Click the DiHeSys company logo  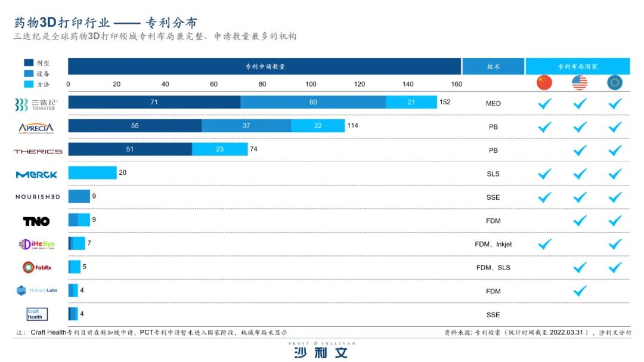36,245
